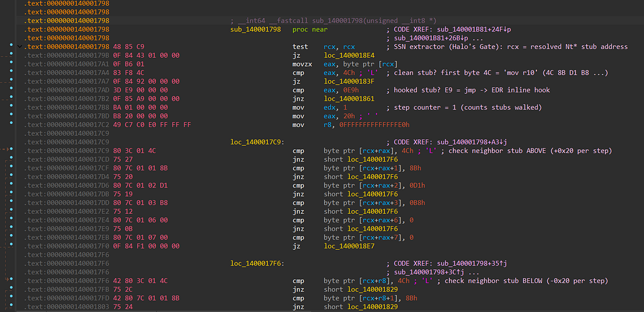Follow the loc_1400018E4 jump target
The width and height of the screenshot is (644, 312).
pos(349,55)
